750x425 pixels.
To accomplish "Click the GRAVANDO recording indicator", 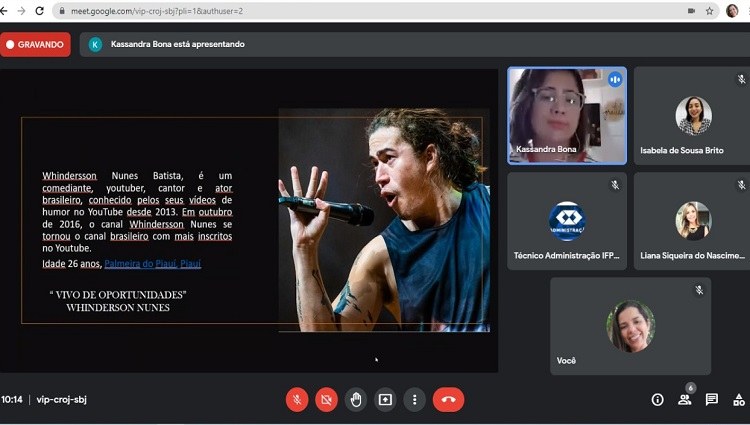I will [x=35, y=44].
